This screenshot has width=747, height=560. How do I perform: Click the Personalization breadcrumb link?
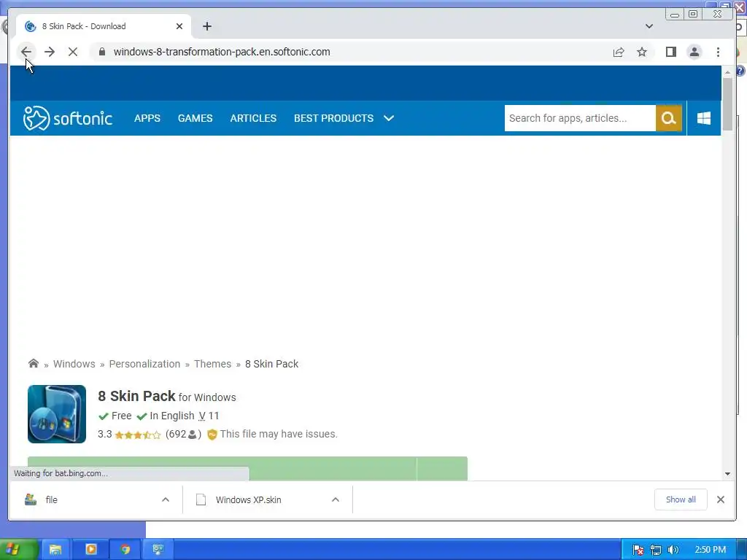pos(145,364)
